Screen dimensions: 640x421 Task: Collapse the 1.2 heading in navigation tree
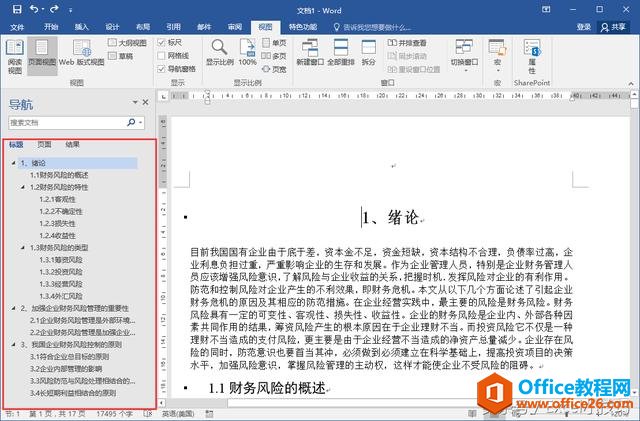[23, 187]
